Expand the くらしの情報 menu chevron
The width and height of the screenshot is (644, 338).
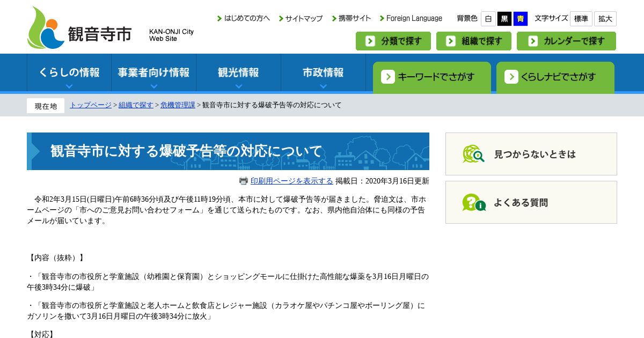pyautogui.click(x=69, y=86)
